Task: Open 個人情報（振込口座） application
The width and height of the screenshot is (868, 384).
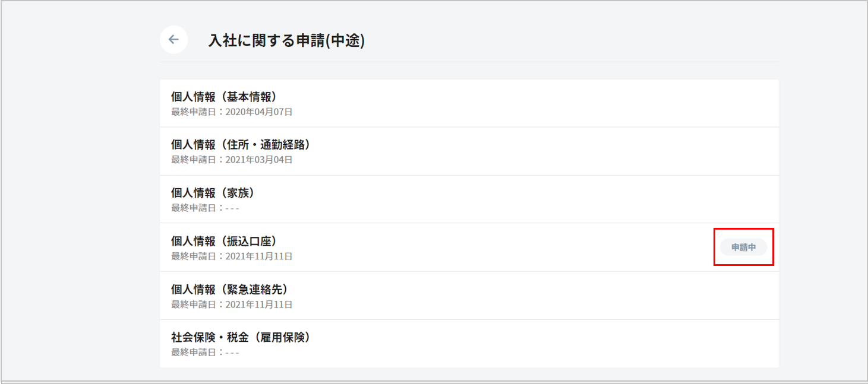Action: coord(224,241)
